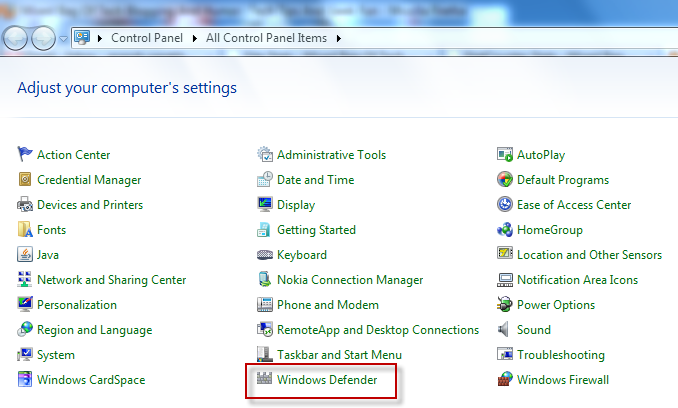The height and width of the screenshot is (408, 678).
Task: Open the Notification Area Icons link
Action: point(578,280)
